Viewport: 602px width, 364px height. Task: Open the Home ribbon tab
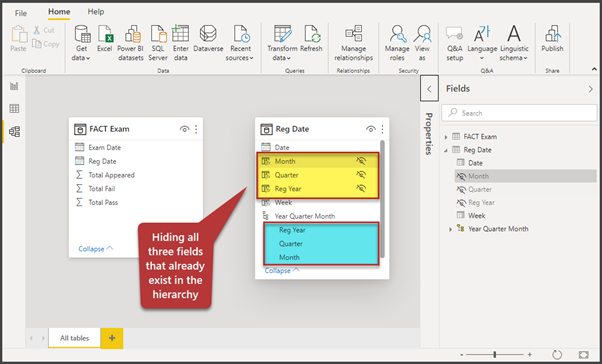(59, 12)
